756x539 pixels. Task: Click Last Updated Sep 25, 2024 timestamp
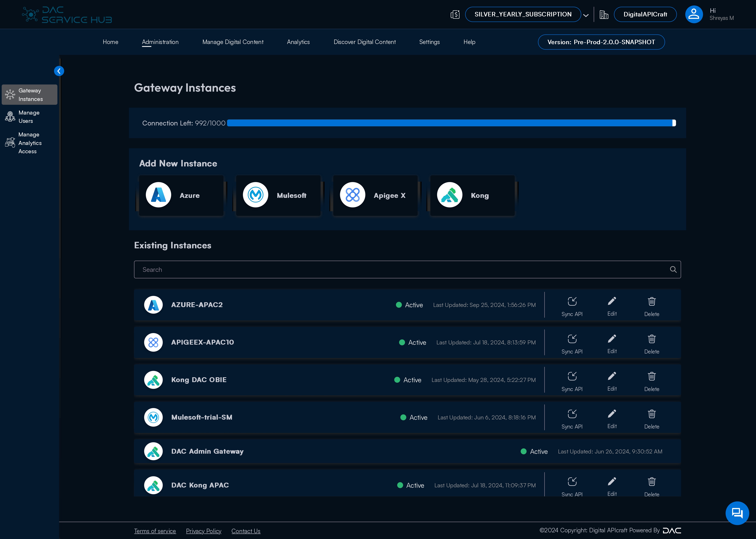click(484, 305)
